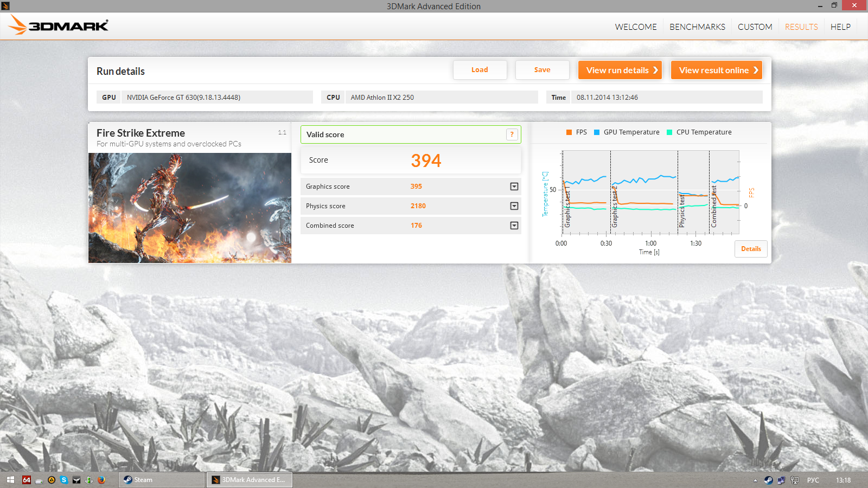Switch the РУС keyboard language indicator

[813, 480]
